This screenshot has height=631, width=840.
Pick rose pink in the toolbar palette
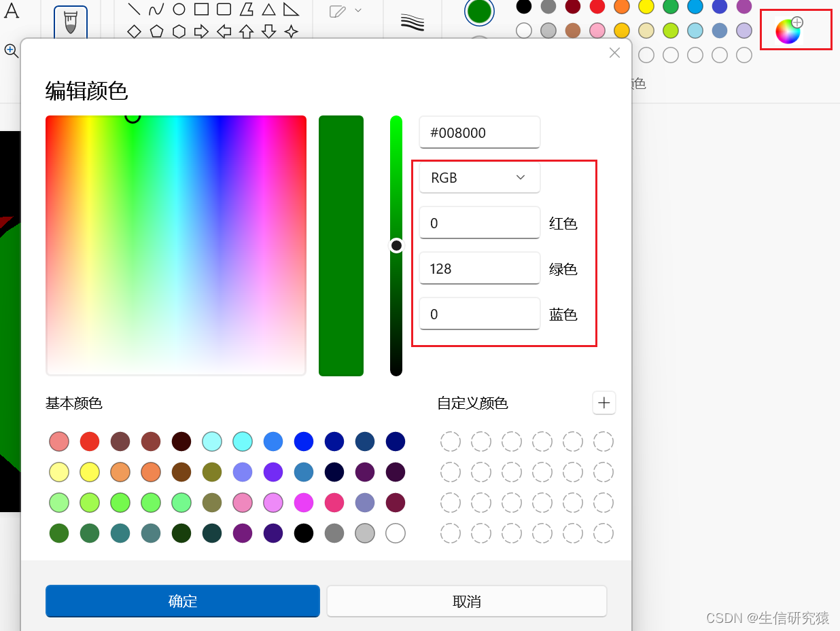pos(597,31)
